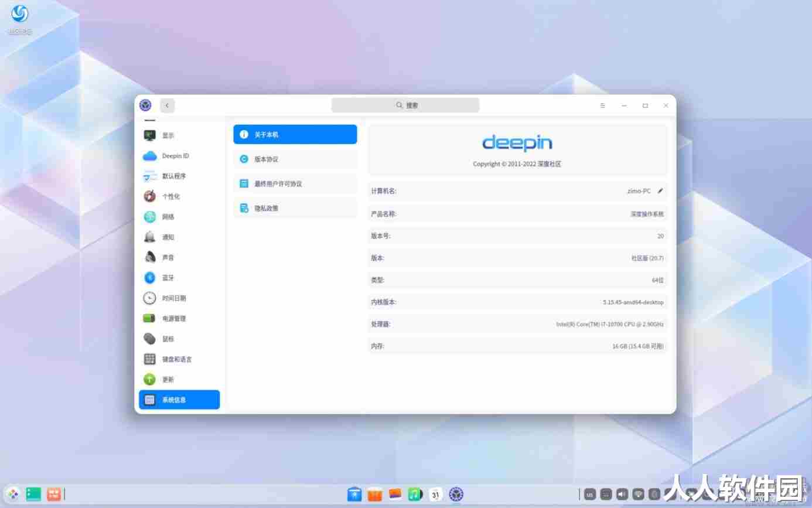Open the Calendar from the dock
Image resolution: width=812 pixels, height=508 pixels.
(x=435, y=495)
